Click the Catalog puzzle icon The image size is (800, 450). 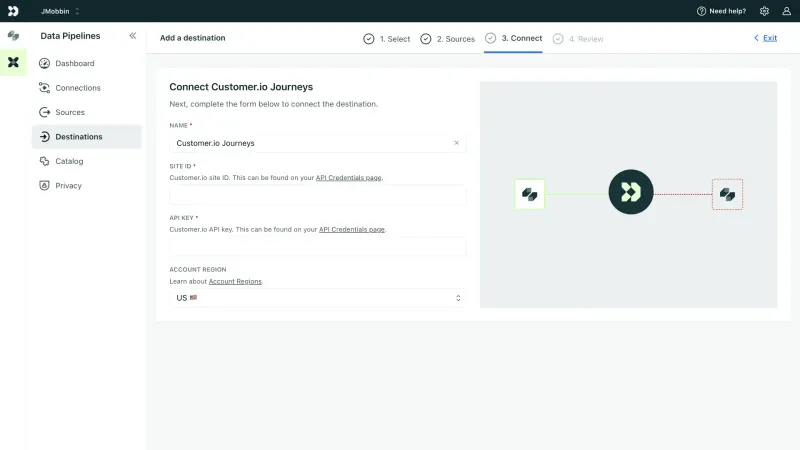coord(44,161)
